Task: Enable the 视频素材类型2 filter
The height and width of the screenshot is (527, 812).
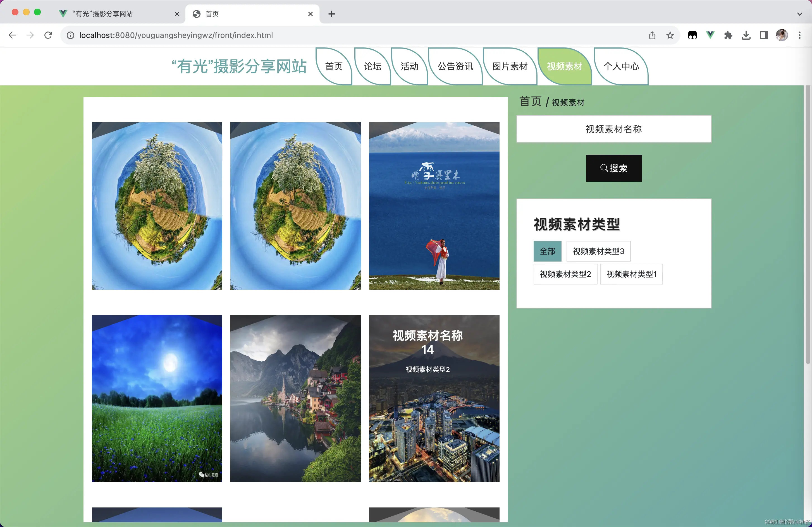Action: tap(565, 274)
